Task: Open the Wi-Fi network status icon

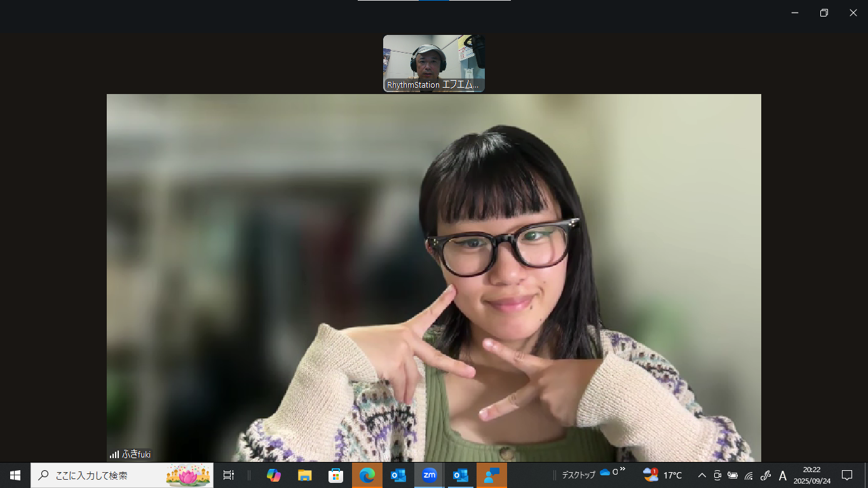Action: click(749, 475)
